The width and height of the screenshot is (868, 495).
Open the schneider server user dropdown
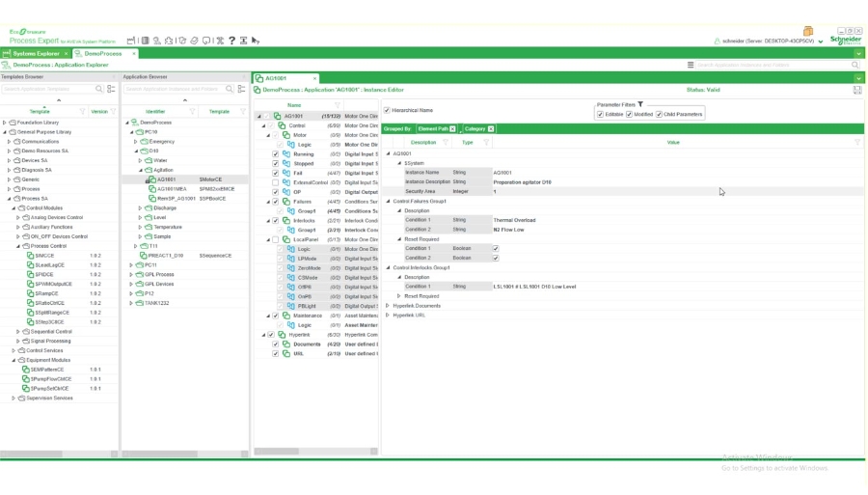[x=820, y=41]
